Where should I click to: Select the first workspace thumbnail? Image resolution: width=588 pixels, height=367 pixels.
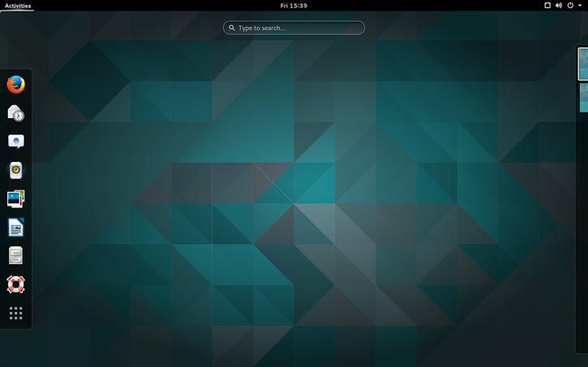point(583,64)
